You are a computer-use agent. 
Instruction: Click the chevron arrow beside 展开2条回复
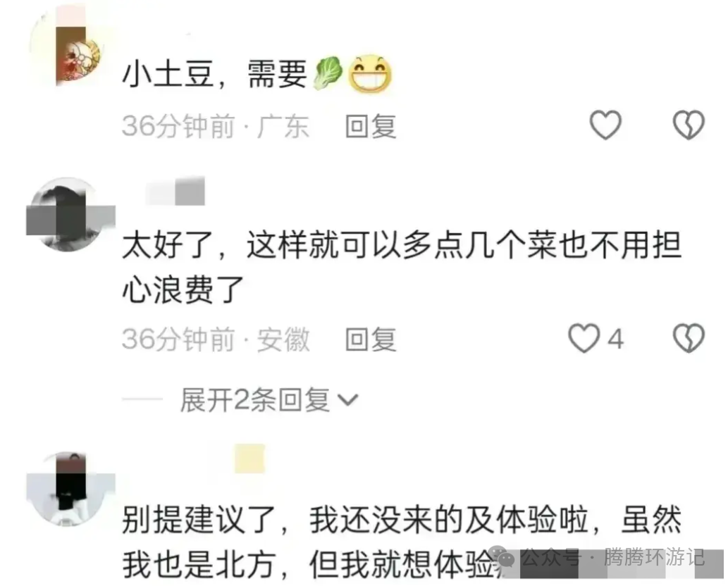pos(347,401)
